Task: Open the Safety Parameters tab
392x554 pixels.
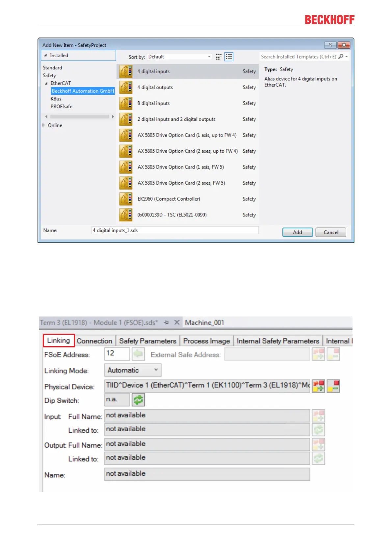Action: [147, 341]
